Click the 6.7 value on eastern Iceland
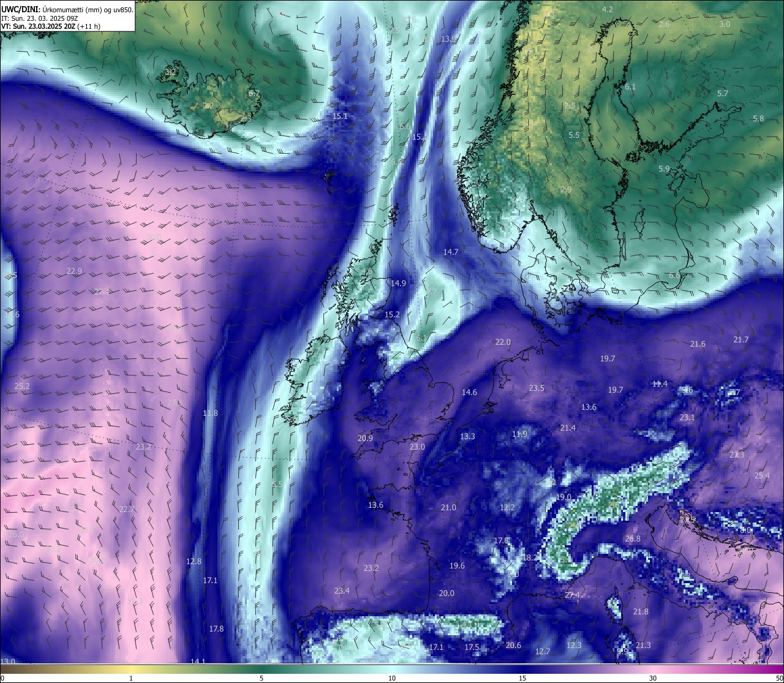 [x=254, y=94]
